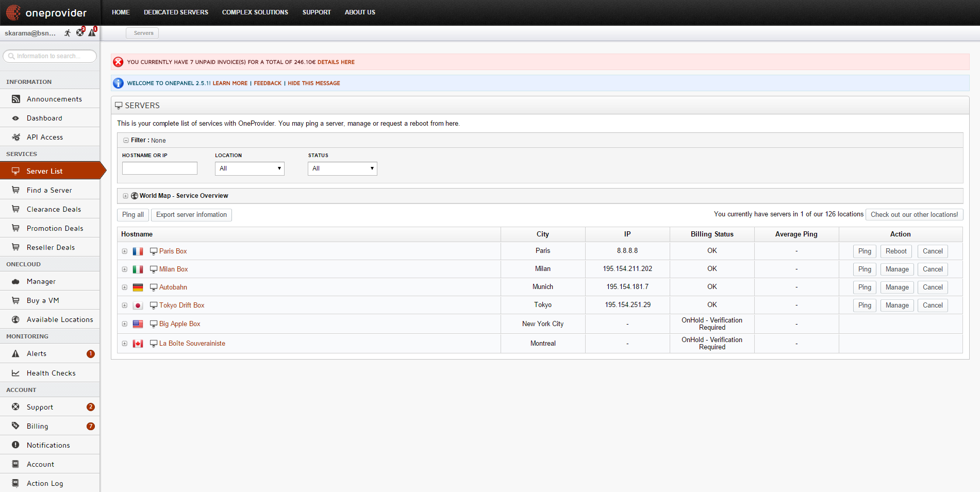Open the Location filter dropdown
Image resolution: width=980 pixels, height=492 pixels.
[250, 168]
